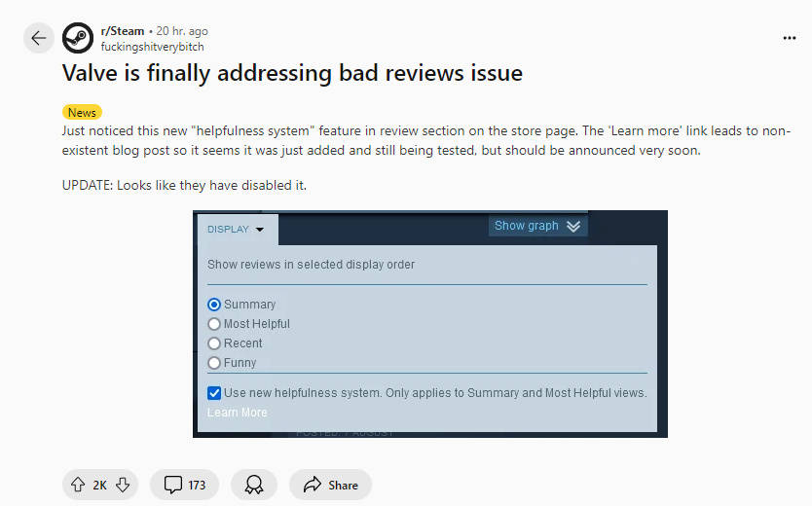Give an award to the post

[x=254, y=485]
